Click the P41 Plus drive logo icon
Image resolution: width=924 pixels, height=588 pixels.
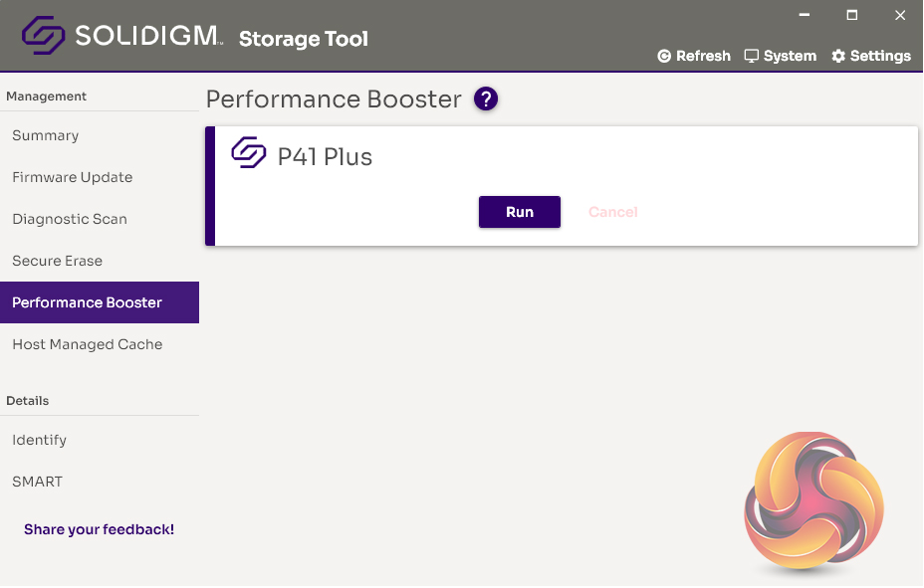coord(249,153)
